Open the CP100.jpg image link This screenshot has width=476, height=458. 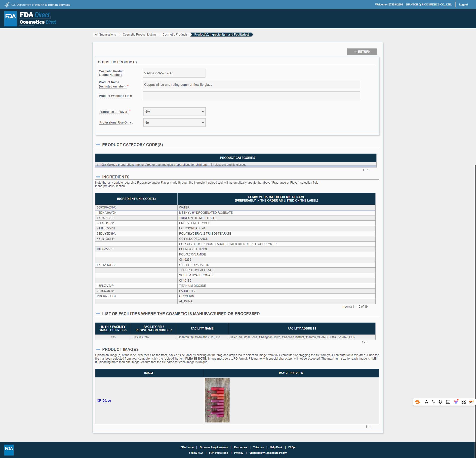click(x=104, y=400)
